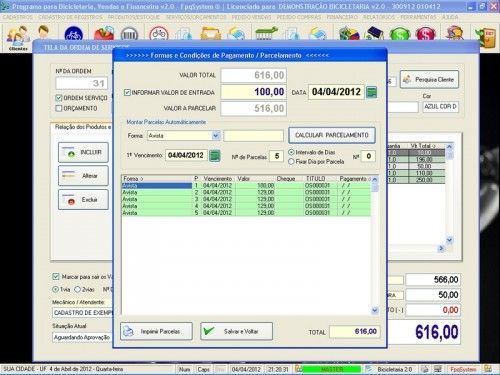
Task: Open calendar icon beside the DATA field
Action: click(371, 92)
